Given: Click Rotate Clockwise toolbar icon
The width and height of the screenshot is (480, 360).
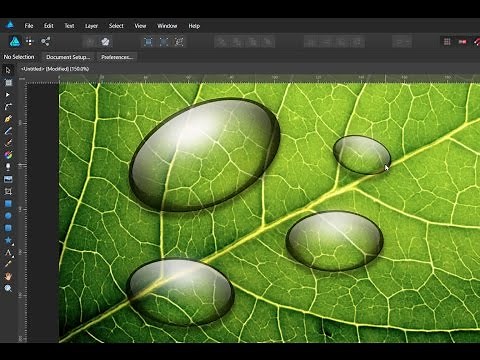Looking at the screenshot, I should tap(357, 42).
